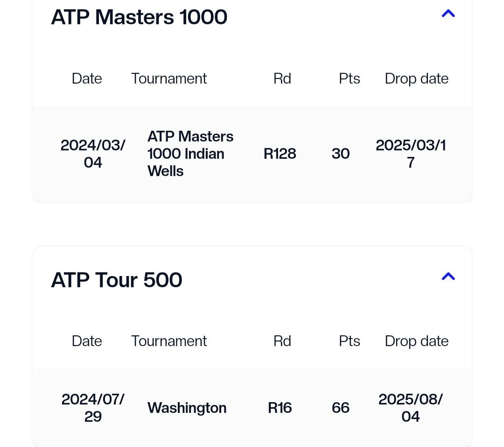Click Rd header in Masters 1000 table
The width and height of the screenshot is (504, 447).
pos(282,78)
